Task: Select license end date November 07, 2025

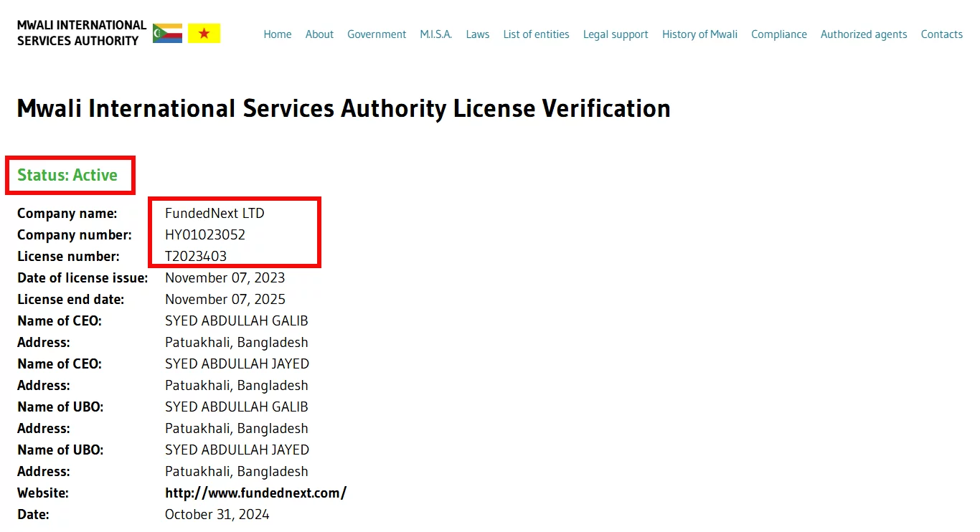Action: point(225,299)
